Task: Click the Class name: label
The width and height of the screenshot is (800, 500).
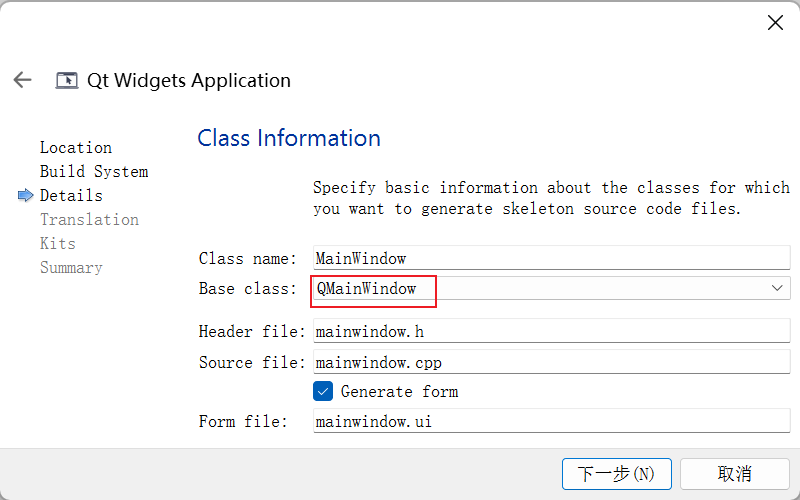Action: click(247, 259)
